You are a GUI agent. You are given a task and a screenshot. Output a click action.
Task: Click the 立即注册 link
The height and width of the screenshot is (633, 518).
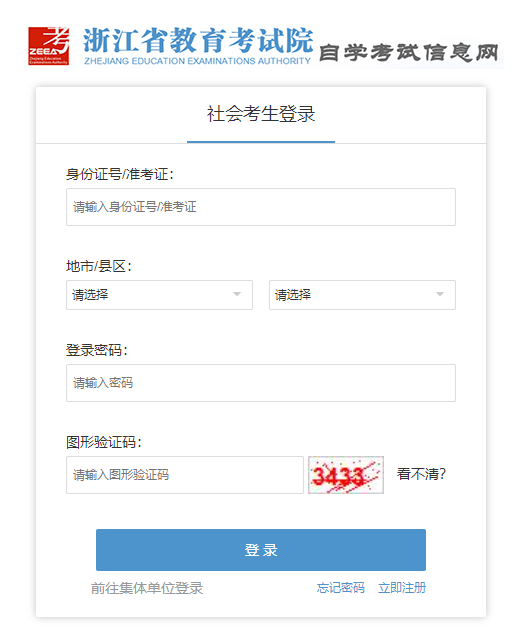click(402, 588)
